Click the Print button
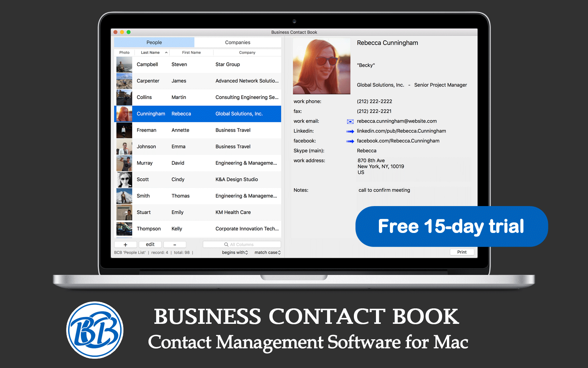588x368 pixels. [x=462, y=252]
